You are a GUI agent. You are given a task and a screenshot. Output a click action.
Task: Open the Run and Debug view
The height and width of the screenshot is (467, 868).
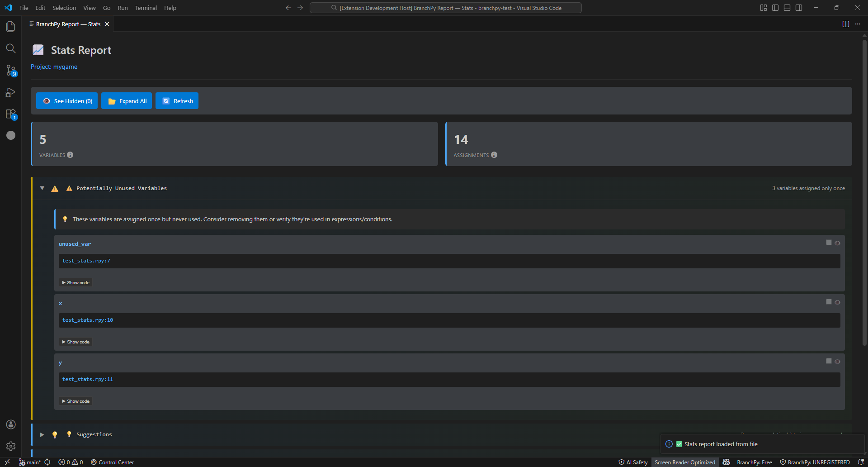(10, 92)
